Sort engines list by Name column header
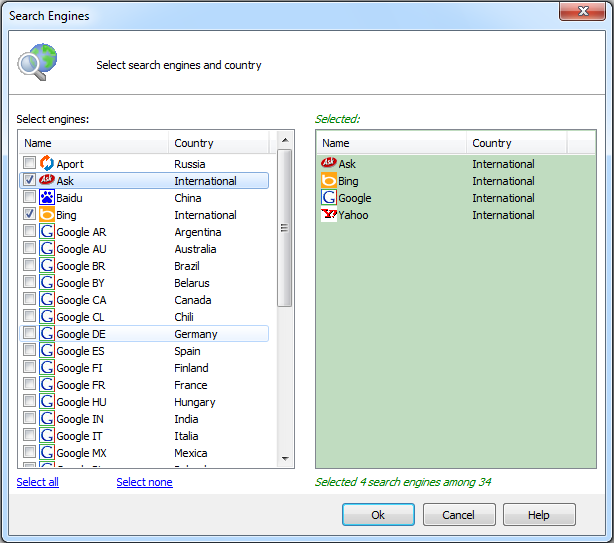The height and width of the screenshot is (543, 614). 94,143
